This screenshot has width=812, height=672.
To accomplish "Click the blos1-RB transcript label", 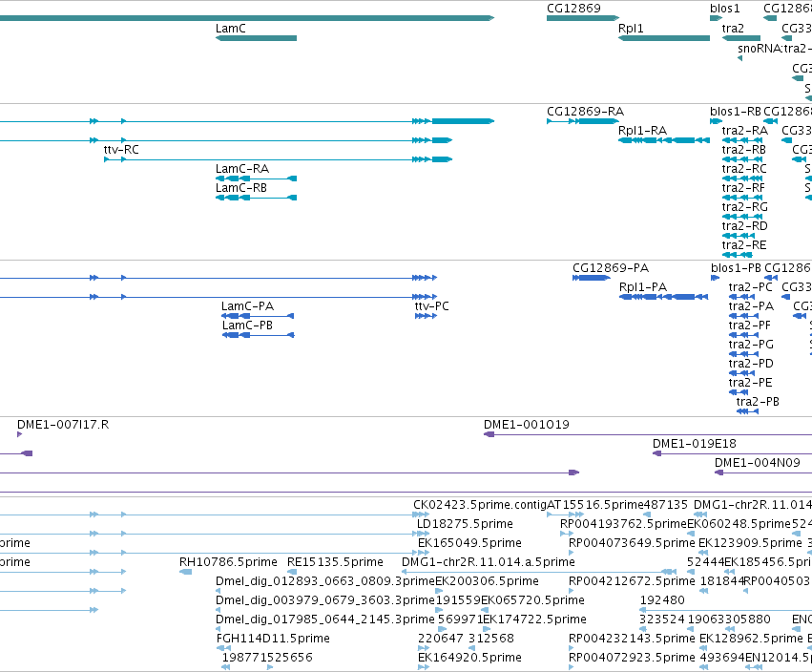I will coord(736,112).
